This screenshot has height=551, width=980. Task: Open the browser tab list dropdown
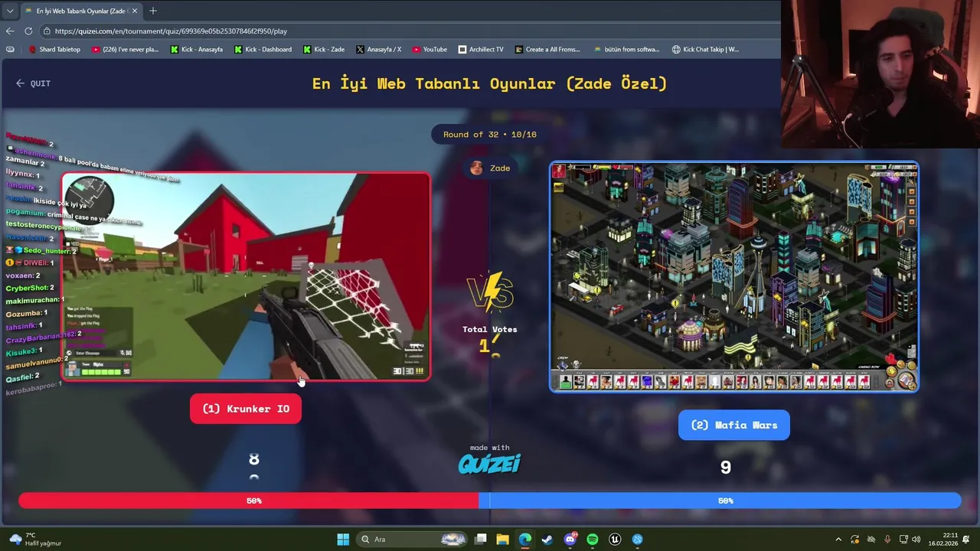coord(10,11)
